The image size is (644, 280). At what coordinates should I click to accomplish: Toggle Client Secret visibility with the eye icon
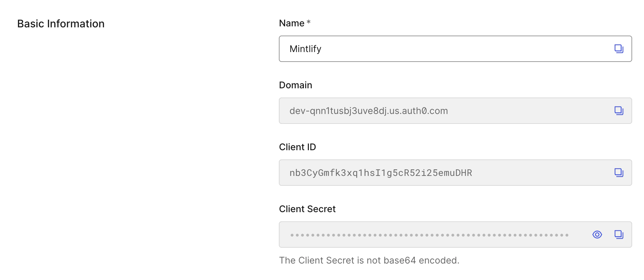[x=597, y=235]
